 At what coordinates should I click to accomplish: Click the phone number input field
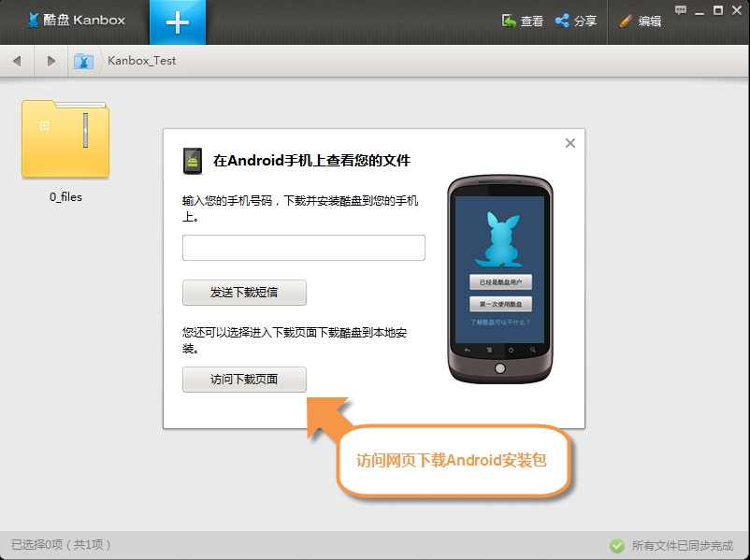[303, 247]
